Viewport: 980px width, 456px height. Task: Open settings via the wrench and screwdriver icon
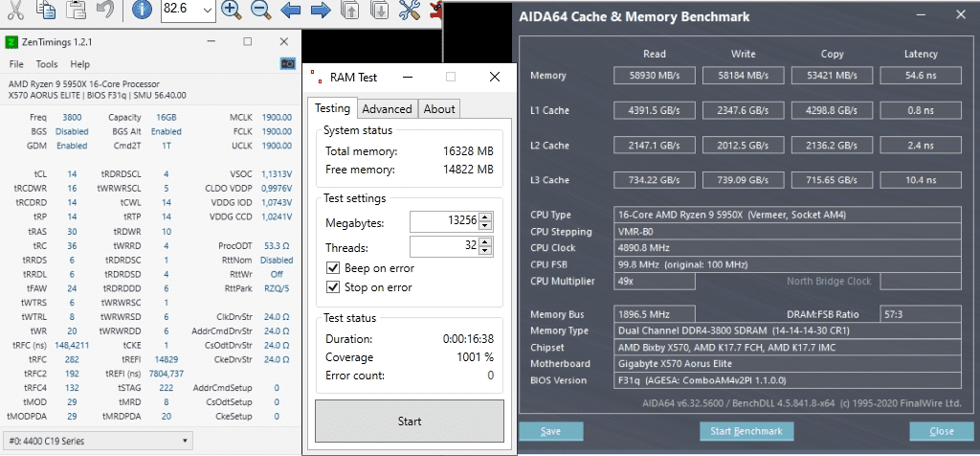tap(410, 10)
